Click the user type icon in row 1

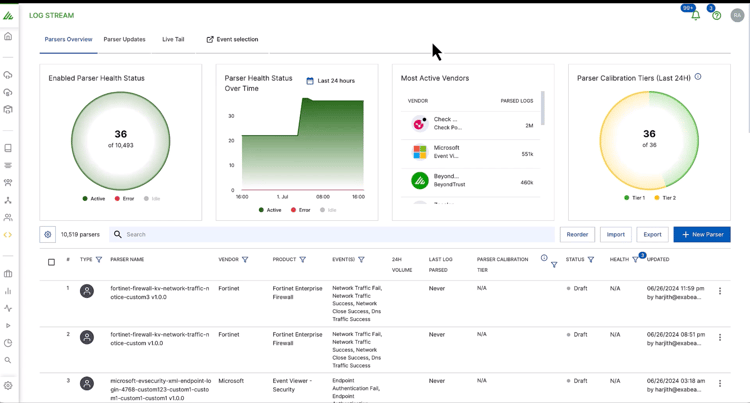87,291
